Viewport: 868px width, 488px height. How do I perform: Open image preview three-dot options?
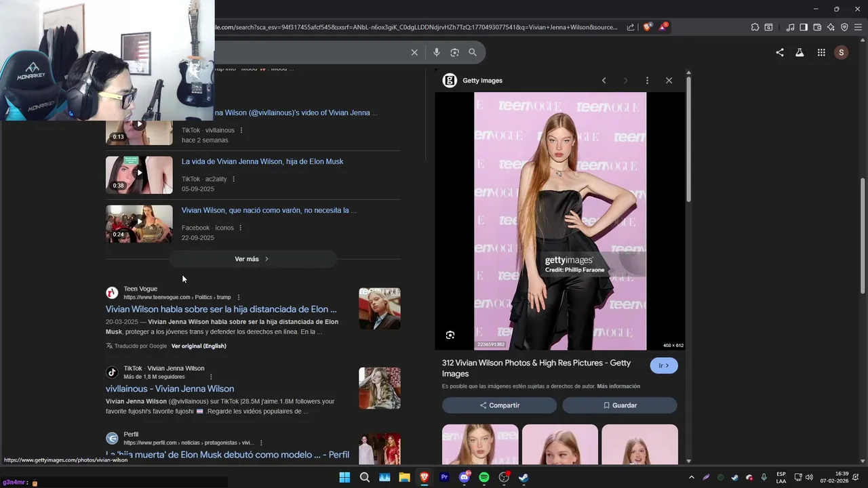click(x=647, y=80)
